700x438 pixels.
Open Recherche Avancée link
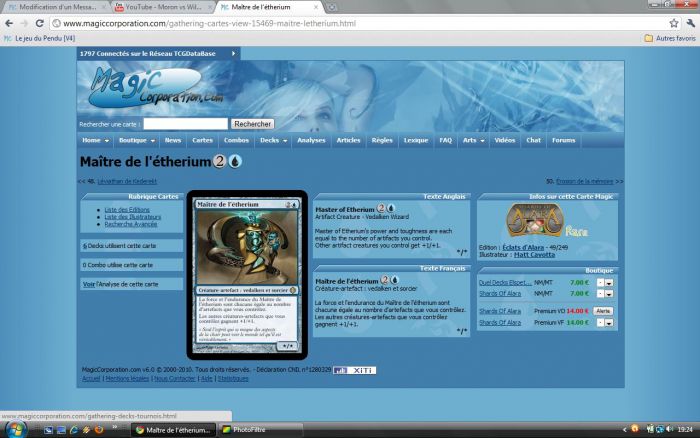click(x=131, y=224)
